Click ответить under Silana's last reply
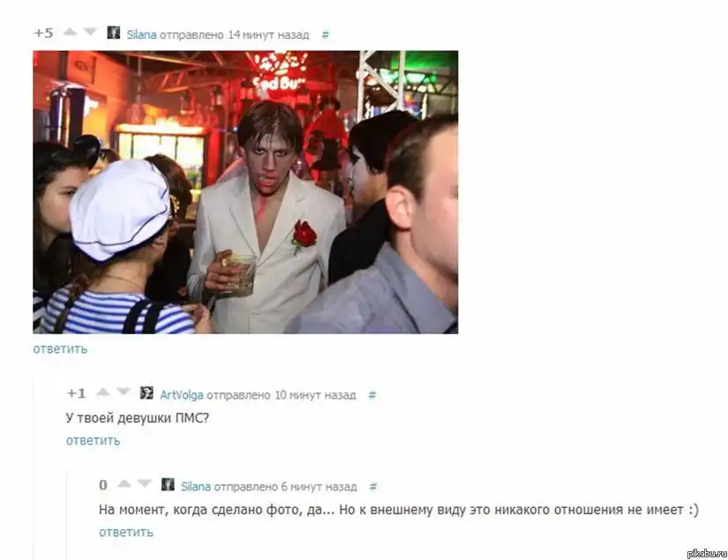This screenshot has width=728, height=560. [x=126, y=532]
